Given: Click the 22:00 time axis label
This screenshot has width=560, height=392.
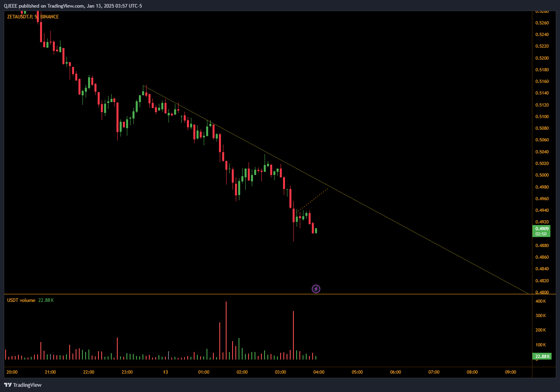Looking at the screenshot, I should (89, 372).
